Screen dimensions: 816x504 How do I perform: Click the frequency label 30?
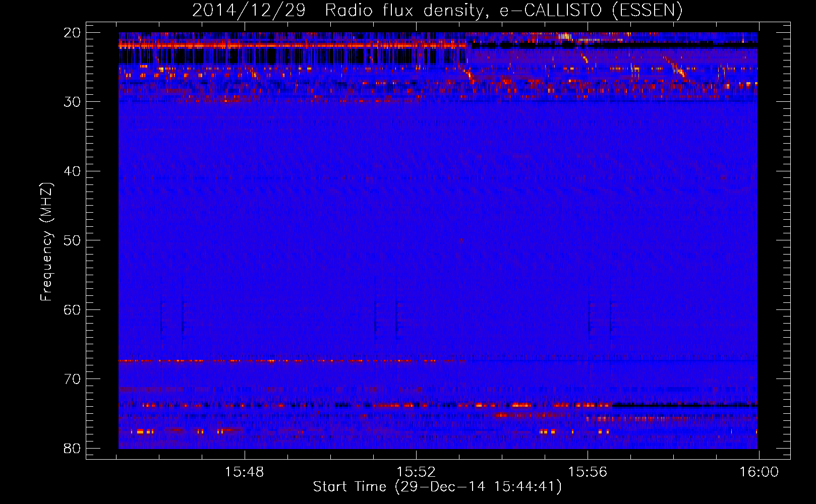[72, 102]
